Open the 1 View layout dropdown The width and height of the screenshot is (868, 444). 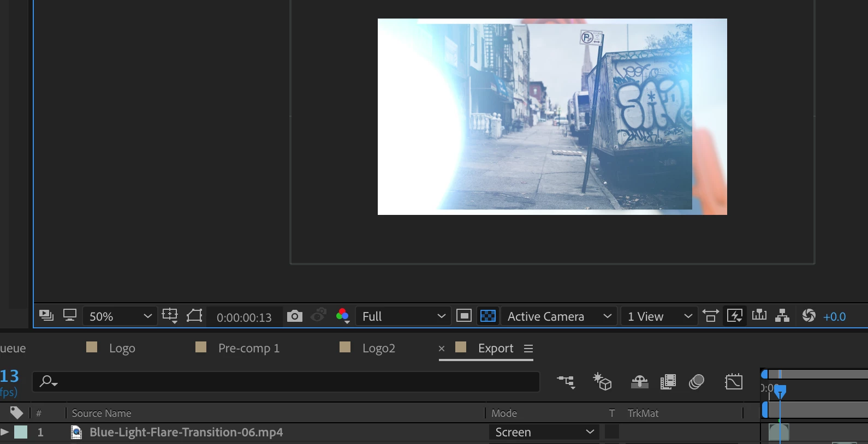(x=659, y=316)
